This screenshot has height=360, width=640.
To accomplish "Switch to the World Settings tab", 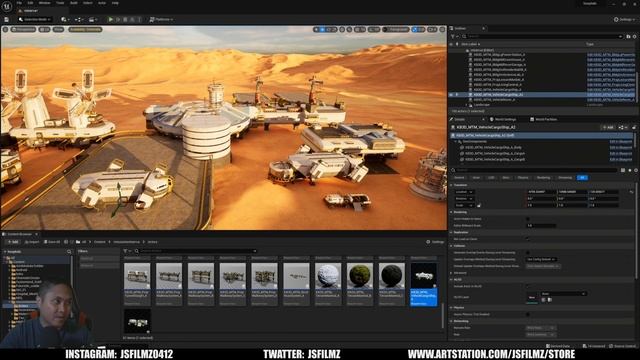I will (x=503, y=120).
